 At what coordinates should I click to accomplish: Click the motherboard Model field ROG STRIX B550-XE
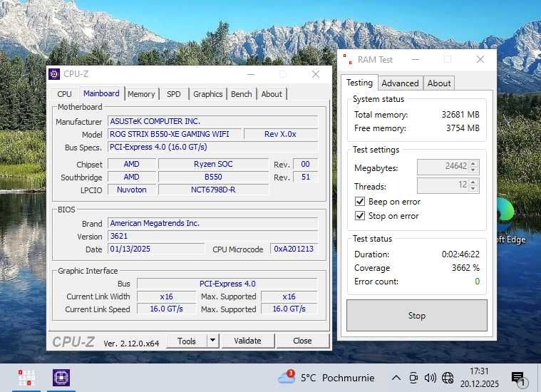175,134
